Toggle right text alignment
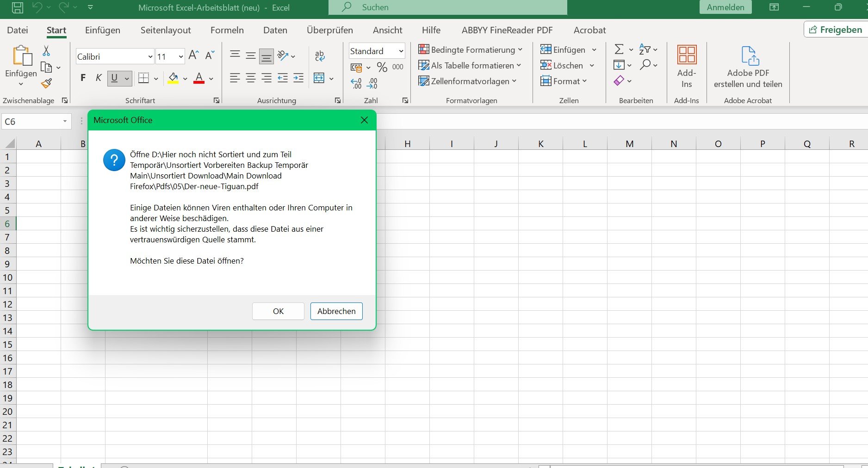This screenshot has width=868, height=468. tap(267, 78)
